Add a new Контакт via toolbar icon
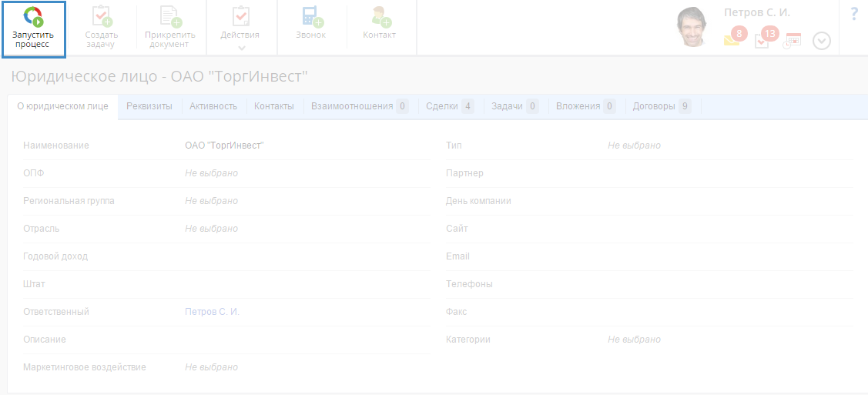Viewport: 868px width, 395px height. click(379, 17)
